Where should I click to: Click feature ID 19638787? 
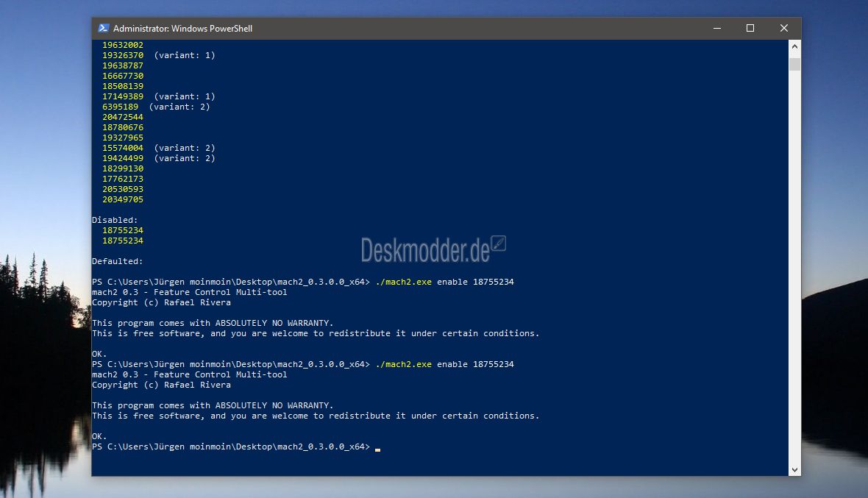(x=123, y=65)
